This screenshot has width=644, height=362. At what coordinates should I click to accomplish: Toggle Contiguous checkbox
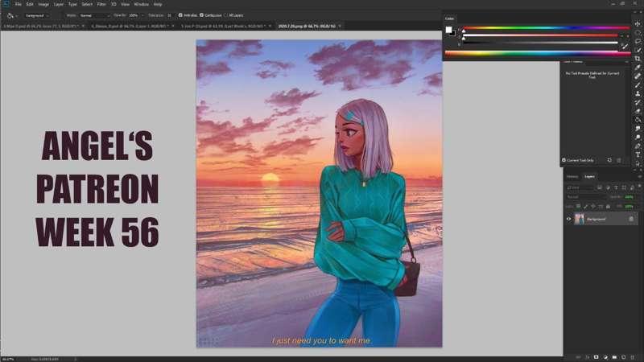click(202, 15)
